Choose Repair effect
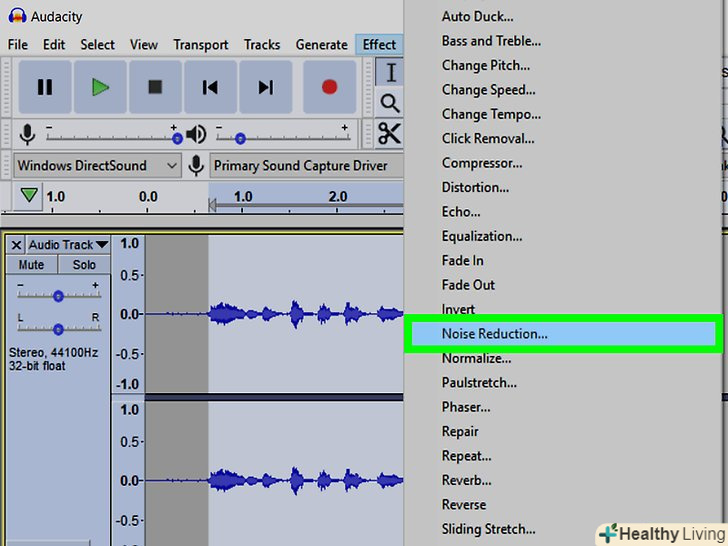The image size is (728, 546). click(460, 431)
